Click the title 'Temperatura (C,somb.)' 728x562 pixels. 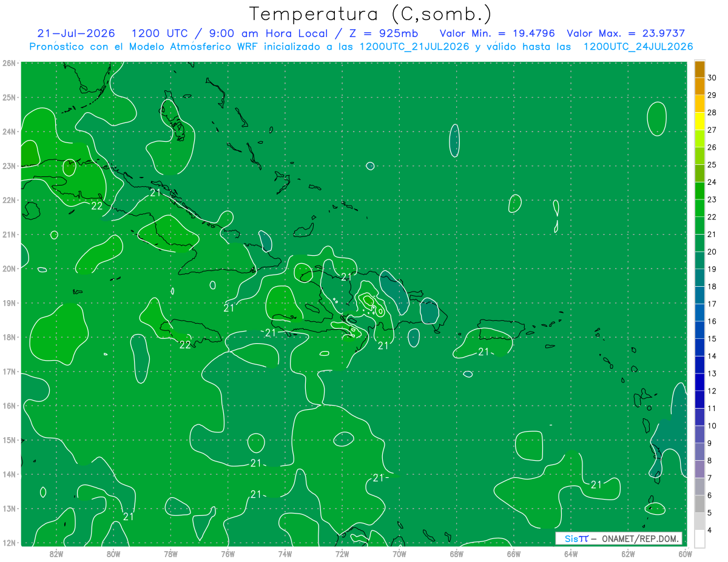(x=371, y=14)
